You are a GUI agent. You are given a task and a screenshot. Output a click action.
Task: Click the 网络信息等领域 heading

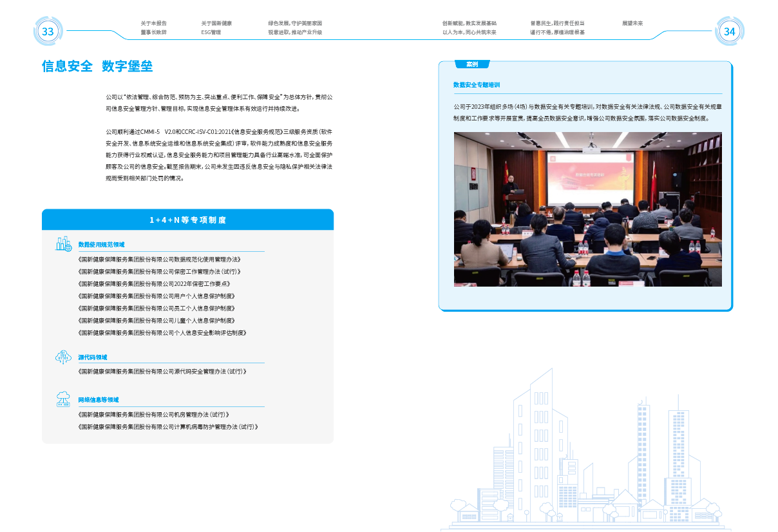pyautogui.click(x=99, y=400)
